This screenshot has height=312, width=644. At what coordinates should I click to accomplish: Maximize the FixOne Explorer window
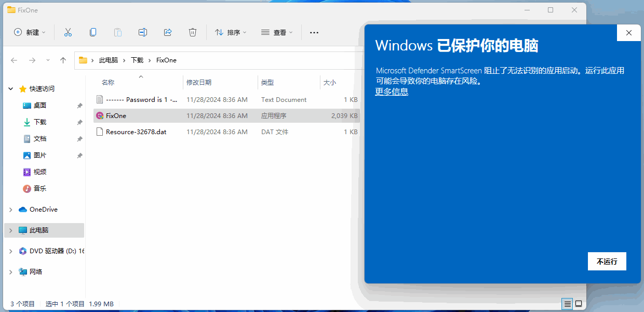pyautogui.click(x=551, y=10)
